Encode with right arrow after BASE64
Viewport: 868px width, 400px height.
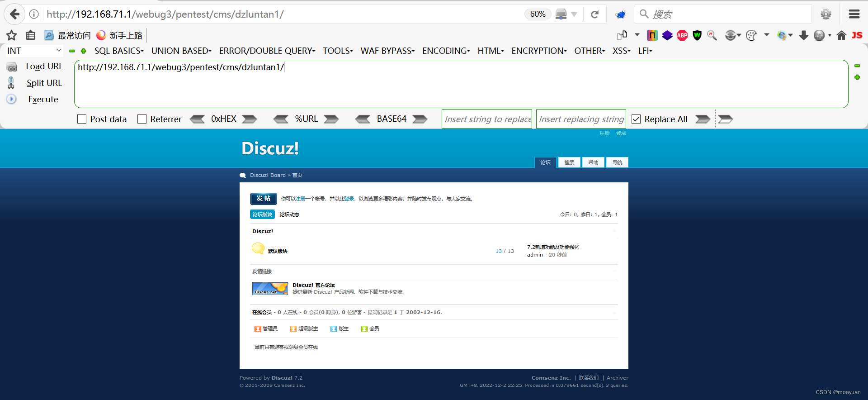(420, 119)
